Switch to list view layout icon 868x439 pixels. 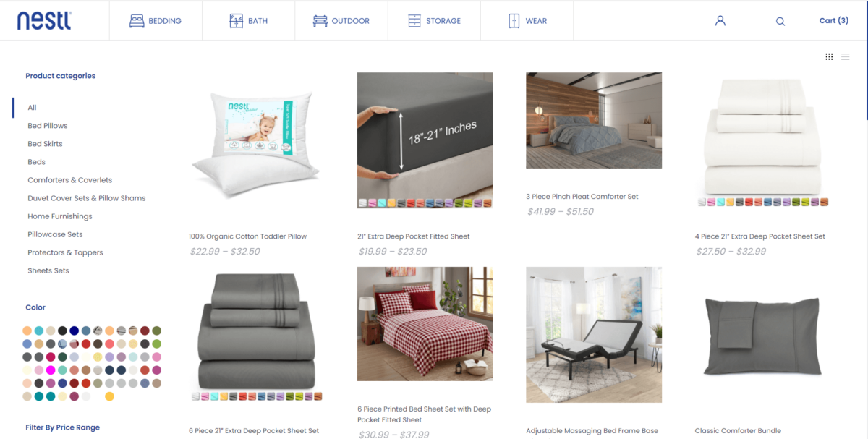pyautogui.click(x=846, y=56)
